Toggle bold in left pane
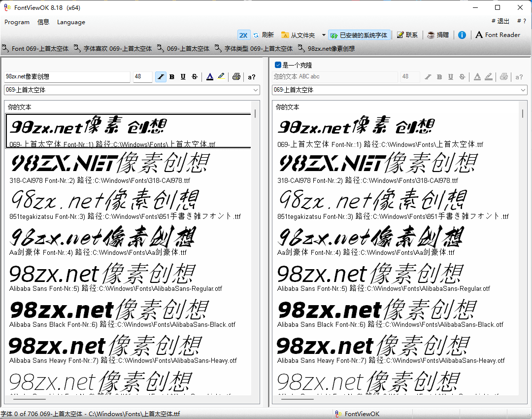Viewport: 532px width, 419px height. 172,77
